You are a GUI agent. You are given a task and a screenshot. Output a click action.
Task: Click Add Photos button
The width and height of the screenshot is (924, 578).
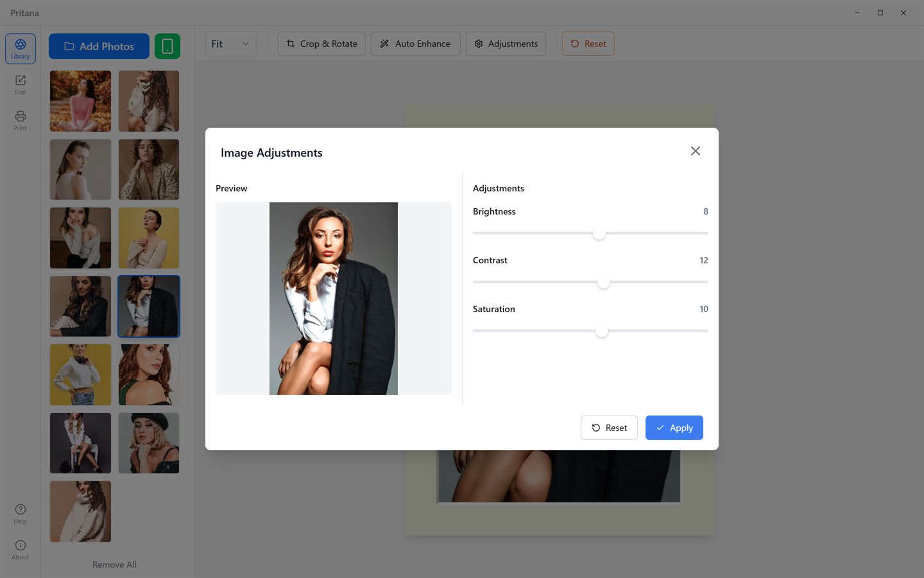99,46
